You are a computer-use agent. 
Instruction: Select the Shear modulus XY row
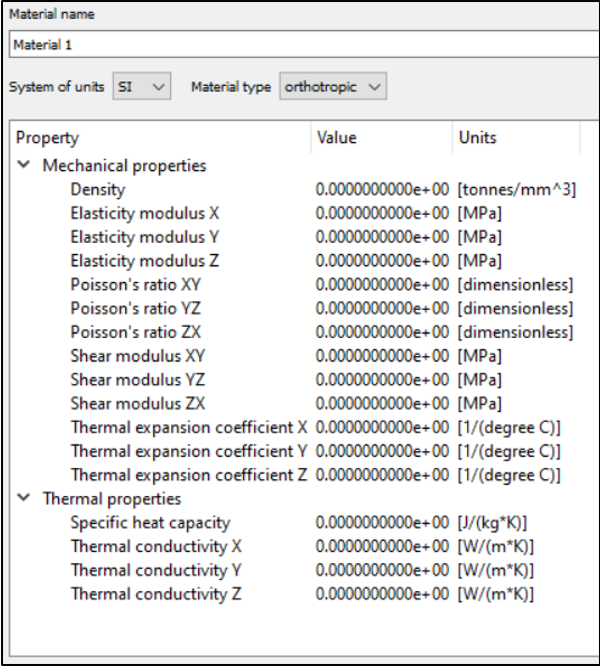(x=138, y=356)
